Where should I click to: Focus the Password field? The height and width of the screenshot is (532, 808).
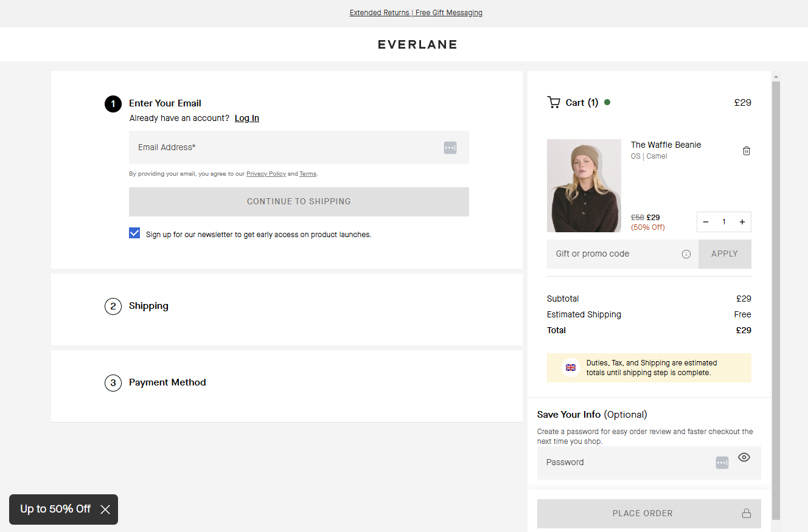[x=649, y=463]
